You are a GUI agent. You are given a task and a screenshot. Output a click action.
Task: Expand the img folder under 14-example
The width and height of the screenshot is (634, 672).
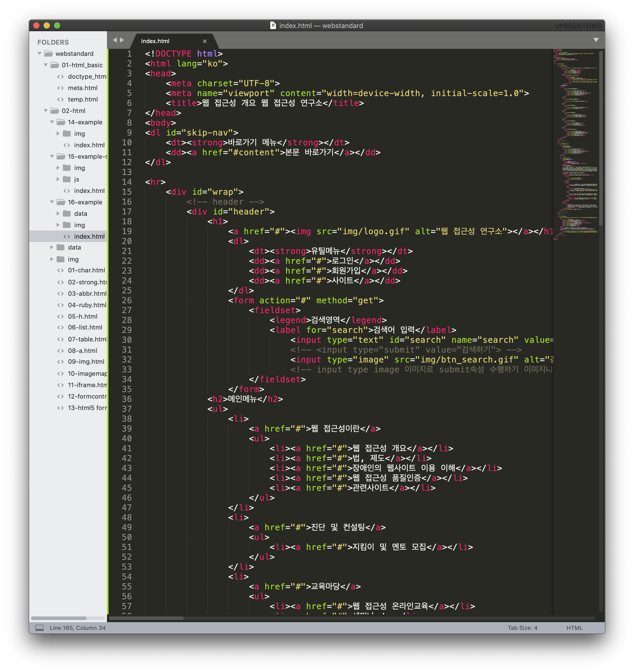pyautogui.click(x=58, y=133)
